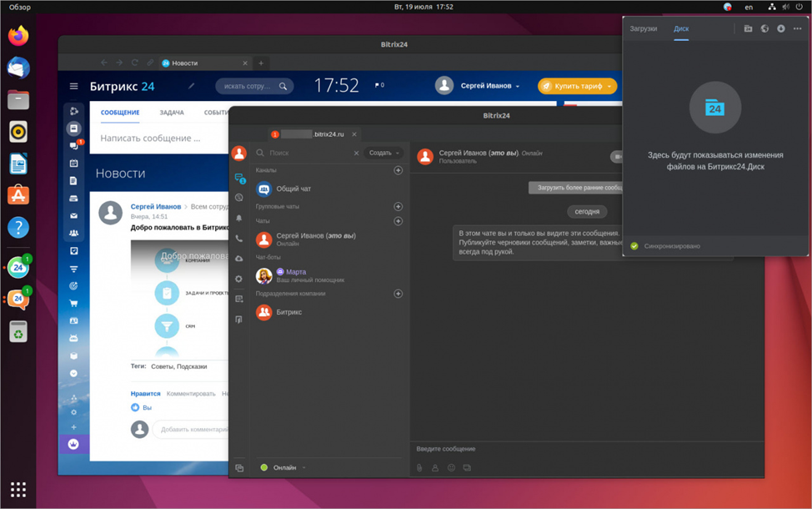This screenshot has width=812, height=509.
Task: Open the globe icon in Disk panel
Action: pos(764,28)
